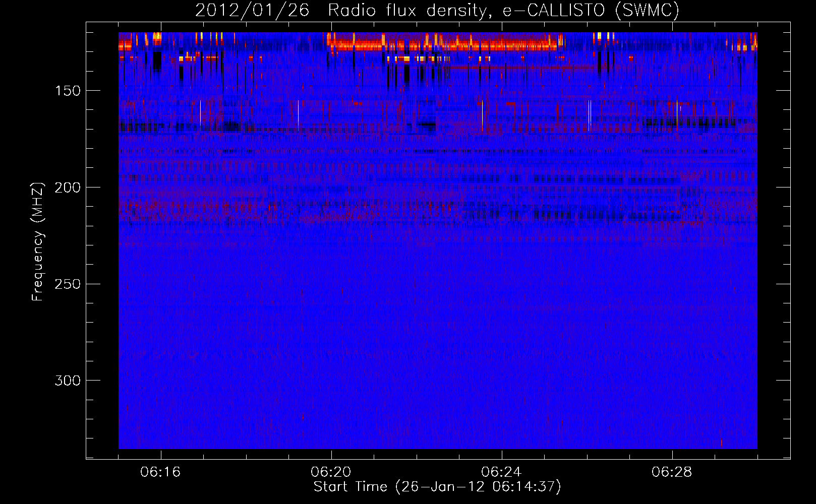Click the 06:24 time tick label

click(x=501, y=472)
